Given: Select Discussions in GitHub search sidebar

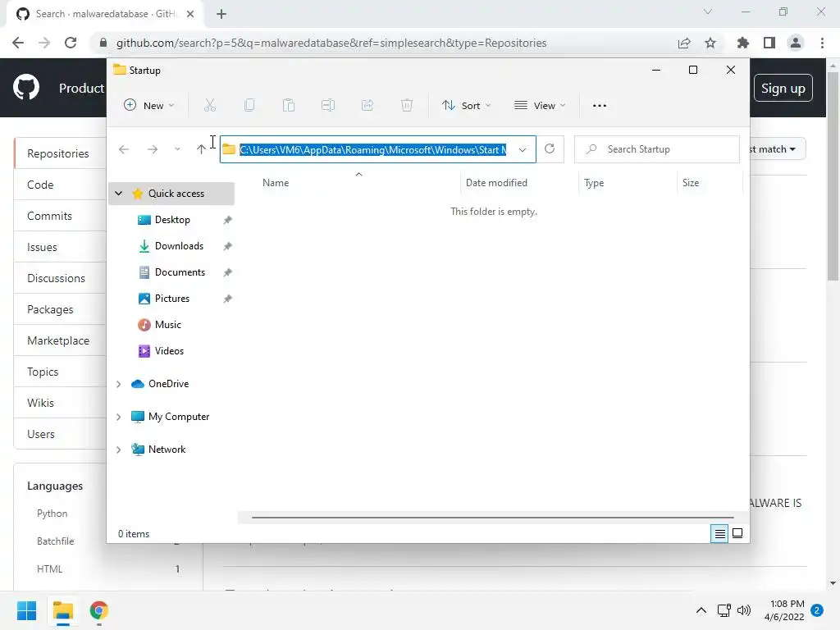Looking at the screenshot, I should click(56, 278).
